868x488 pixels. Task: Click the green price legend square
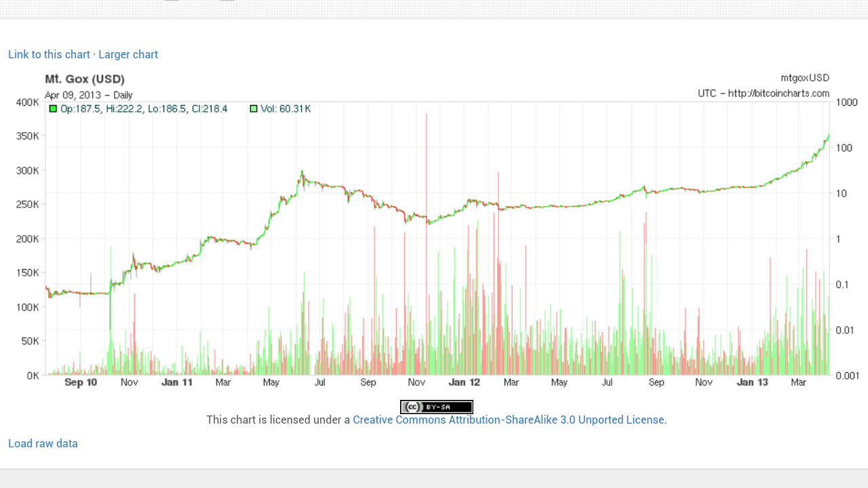pyautogui.click(x=53, y=108)
